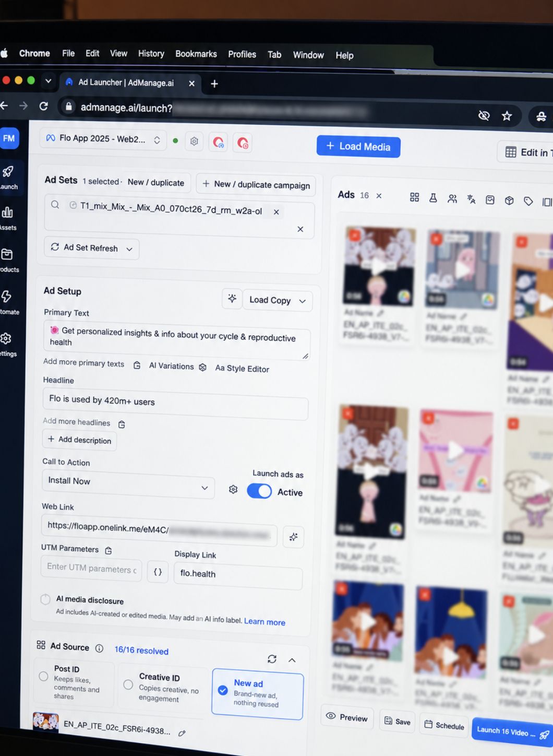The height and width of the screenshot is (756, 553).
Task: Open the Launch rocket sidebar item
Action: click(8, 176)
